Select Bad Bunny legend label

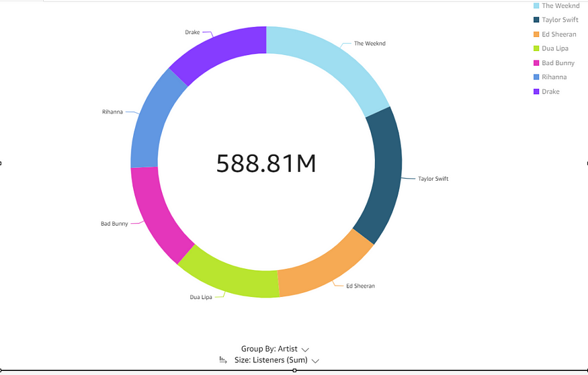pyautogui.click(x=558, y=62)
